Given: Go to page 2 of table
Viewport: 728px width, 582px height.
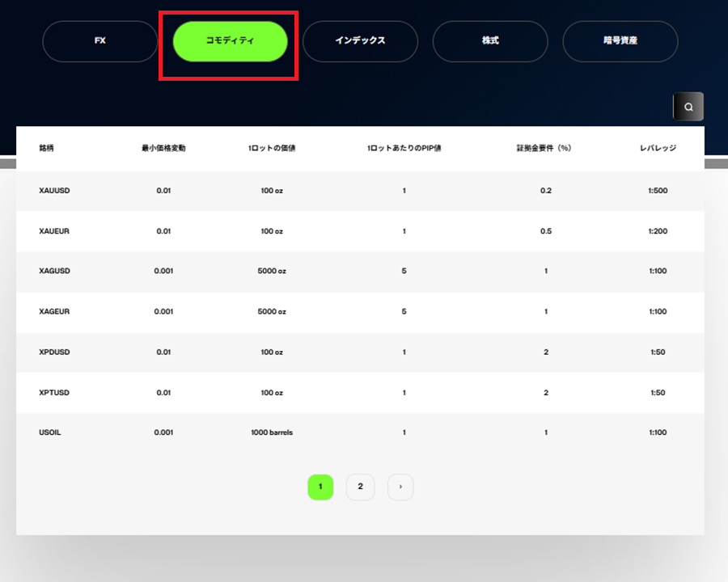Looking at the screenshot, I should click(x=360, y=487).
